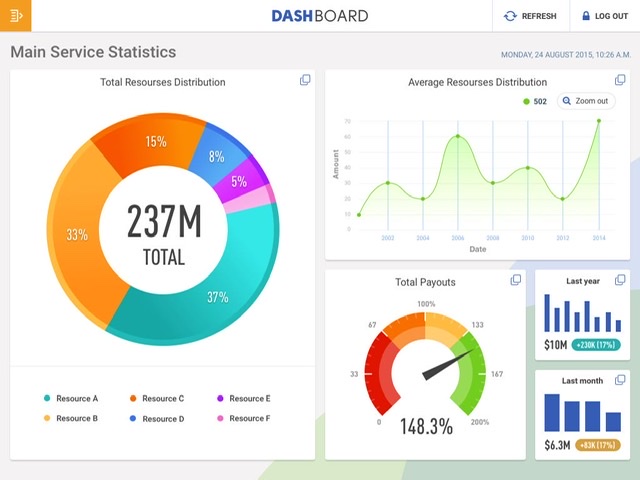Viewport: 640px width, 480px height.
Task: Click the Refresh button
Action: (530, 16)
